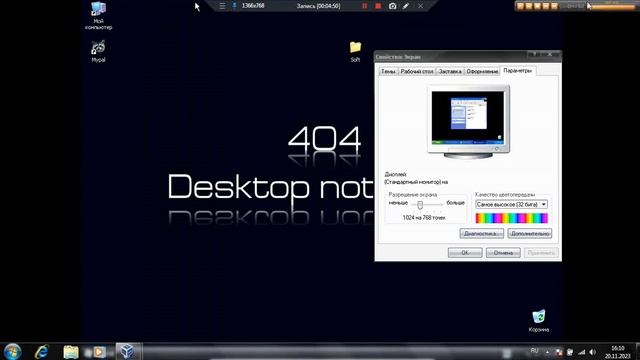Screen dimensions: 640x360
Task: Open Windows Media Player from the taskbar
Action: 99,352
